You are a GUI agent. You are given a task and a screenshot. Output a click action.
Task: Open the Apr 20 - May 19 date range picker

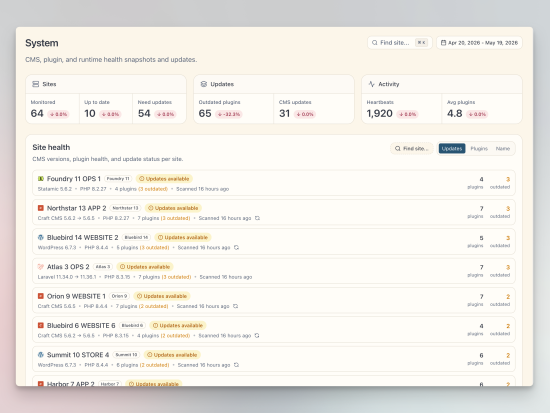(x=479, y=42)
